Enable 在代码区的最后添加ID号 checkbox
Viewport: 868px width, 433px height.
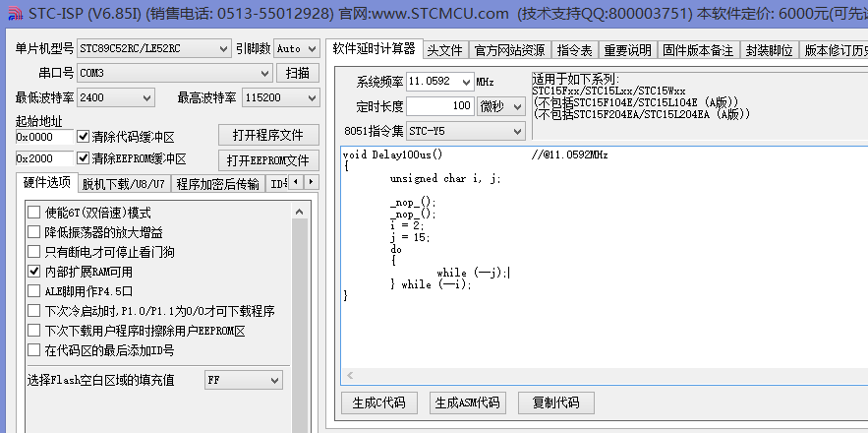(x=34, y=350)
